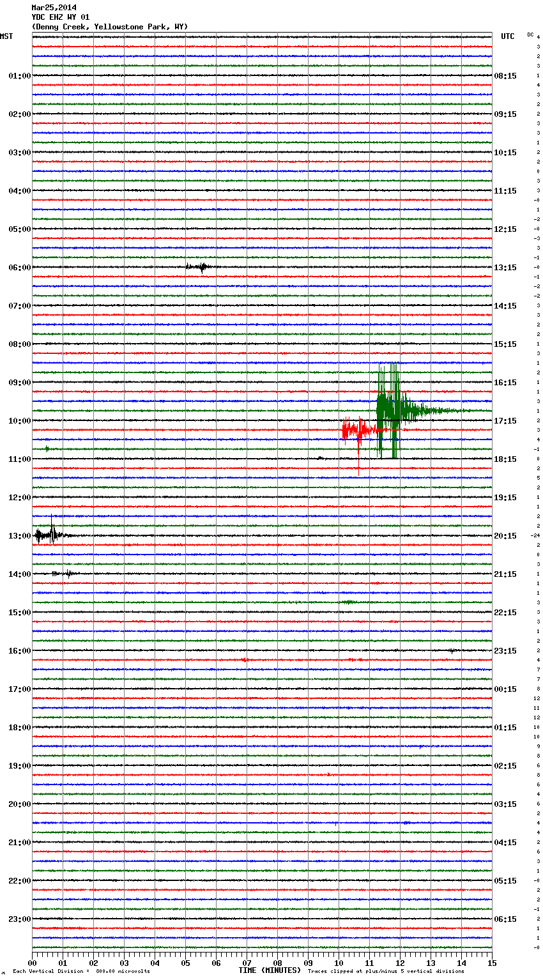The height and width of the screenshot is (980, 543).
Task: Click the 23:00 MST time label
Action: (x=19, y=919)
